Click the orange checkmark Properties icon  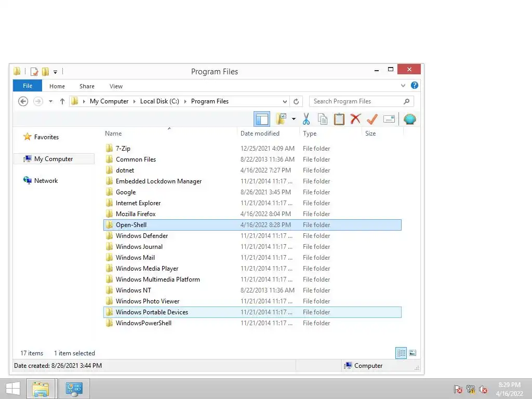pyautogui.click(x=372, y=119)
